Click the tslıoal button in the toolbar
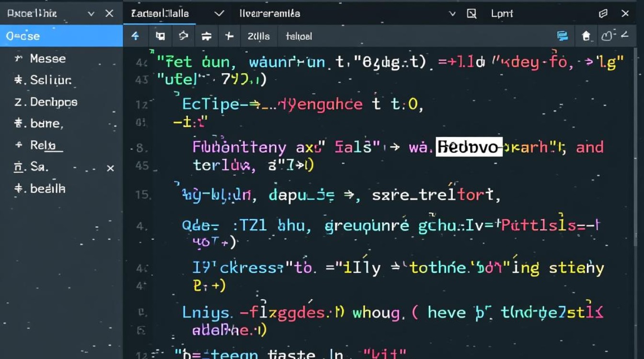Viewport: 644px width, 359px height. pos(299,36)
